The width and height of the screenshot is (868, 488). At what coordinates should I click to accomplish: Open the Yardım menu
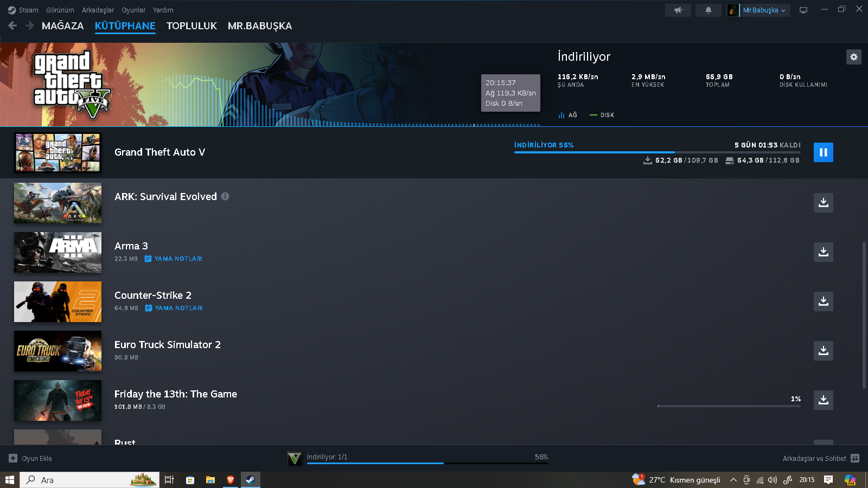click(163, 10)
